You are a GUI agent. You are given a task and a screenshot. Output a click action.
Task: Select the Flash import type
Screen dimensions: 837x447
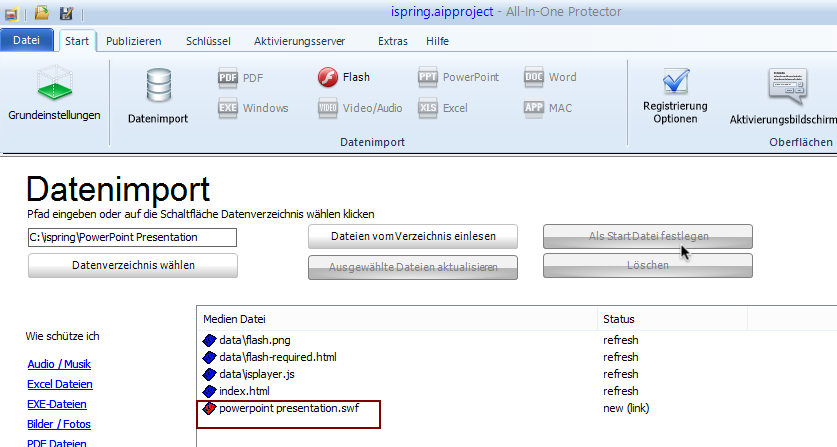[344, 77]
